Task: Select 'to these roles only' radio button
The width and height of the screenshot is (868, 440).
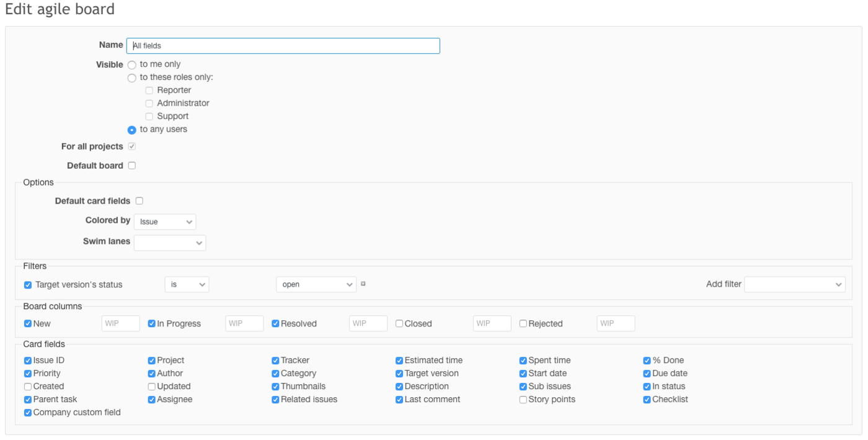Action: click(132, 78)
